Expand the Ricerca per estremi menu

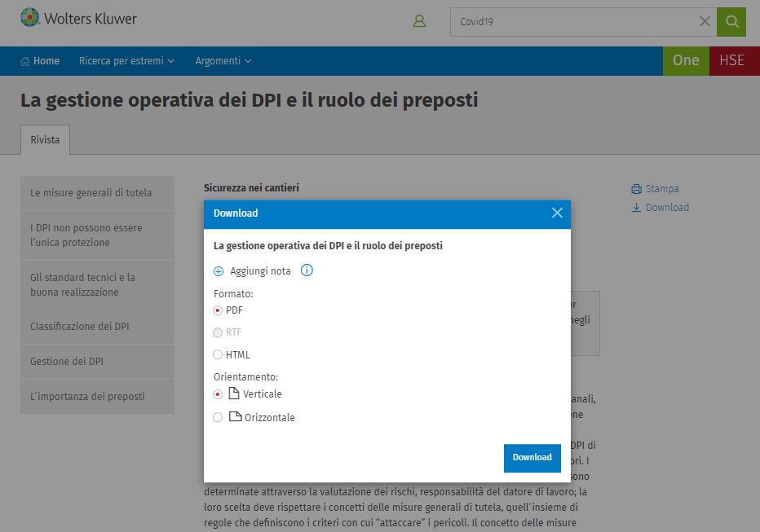point(126,61)
